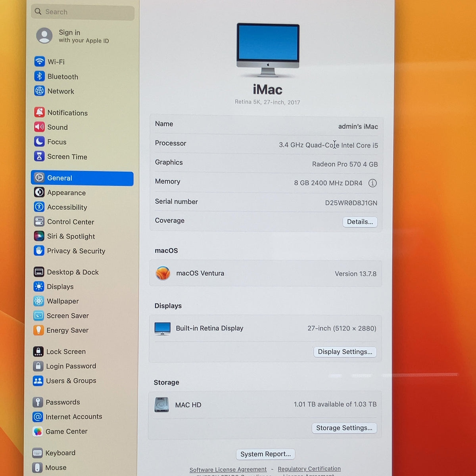Open Sound speaker icon
This screenshot has height=476, width=476.
click(x=39, y=127)
